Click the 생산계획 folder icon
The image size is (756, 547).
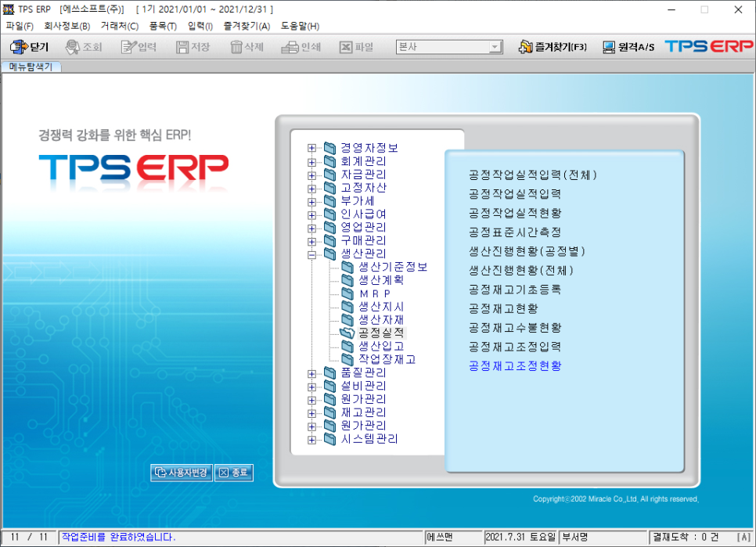347,280
